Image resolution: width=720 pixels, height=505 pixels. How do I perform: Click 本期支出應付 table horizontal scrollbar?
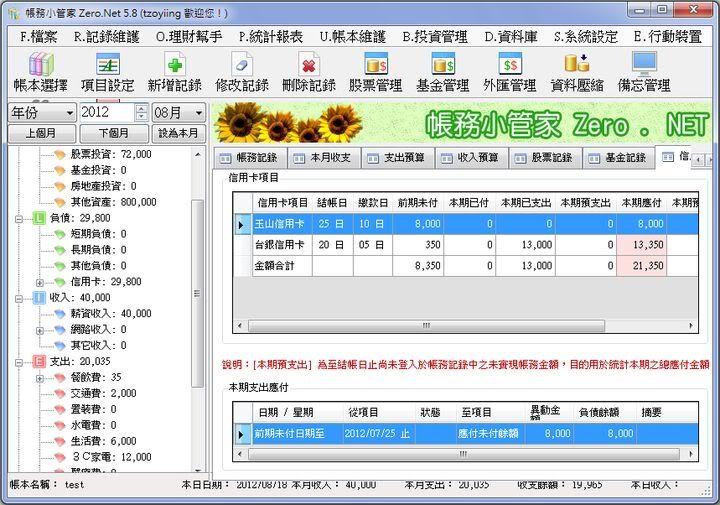point(463,454)
